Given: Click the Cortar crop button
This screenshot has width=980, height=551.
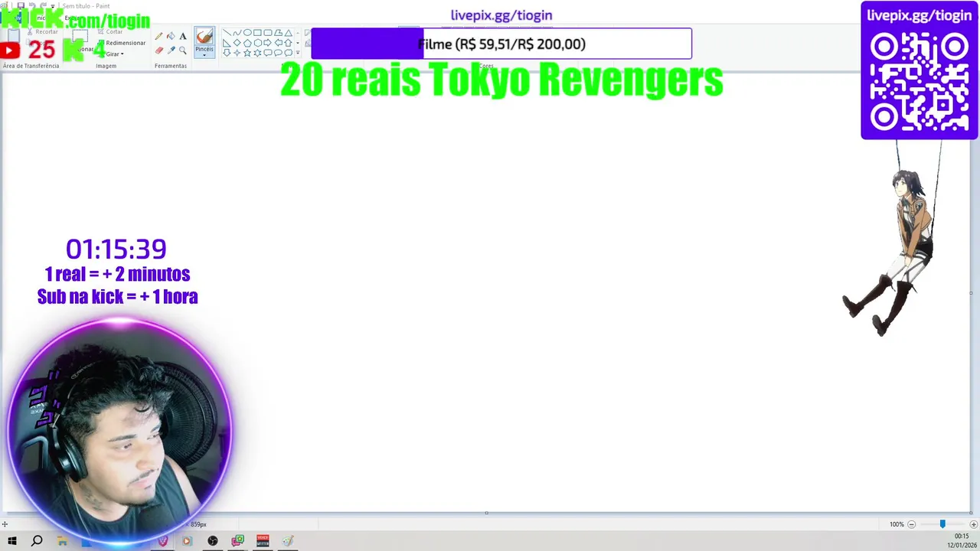Looking at the screenshot, I should click(110, 31).
